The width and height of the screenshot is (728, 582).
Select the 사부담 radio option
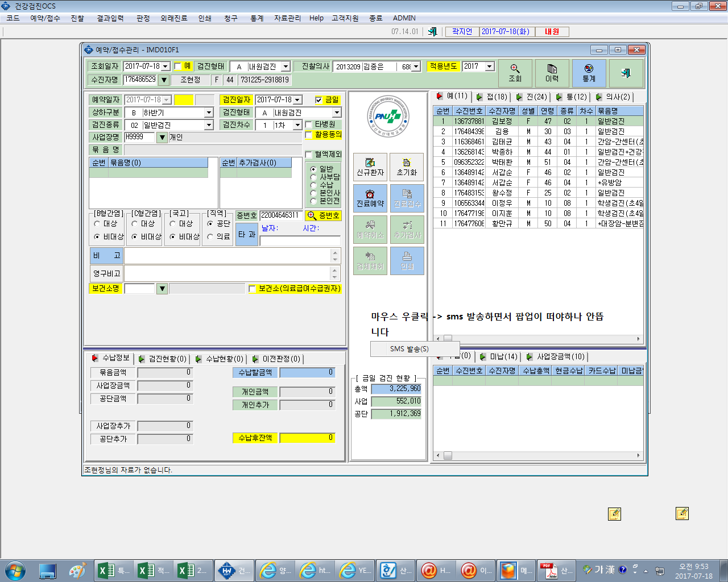click(313, 177)
